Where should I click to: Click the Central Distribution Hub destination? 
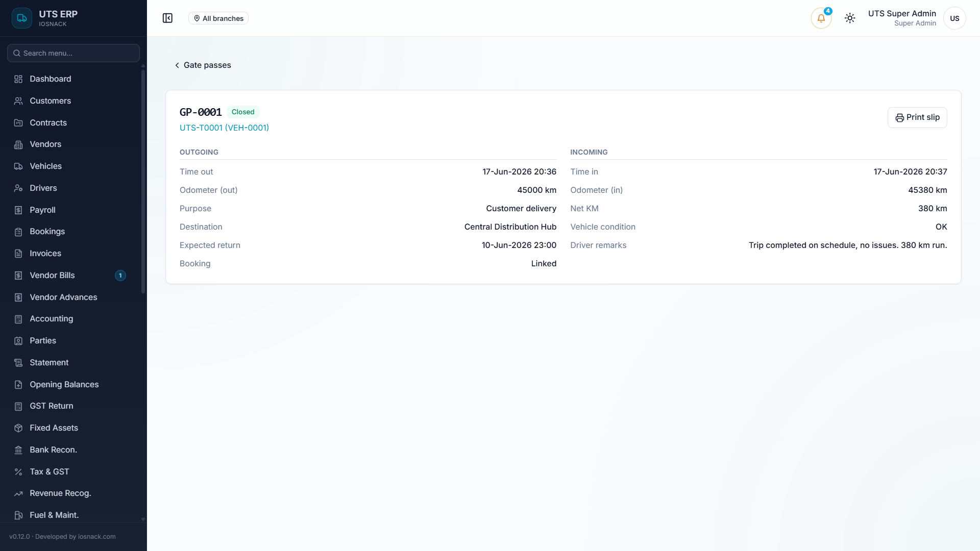pyautogui.click(x=510, y=227)
